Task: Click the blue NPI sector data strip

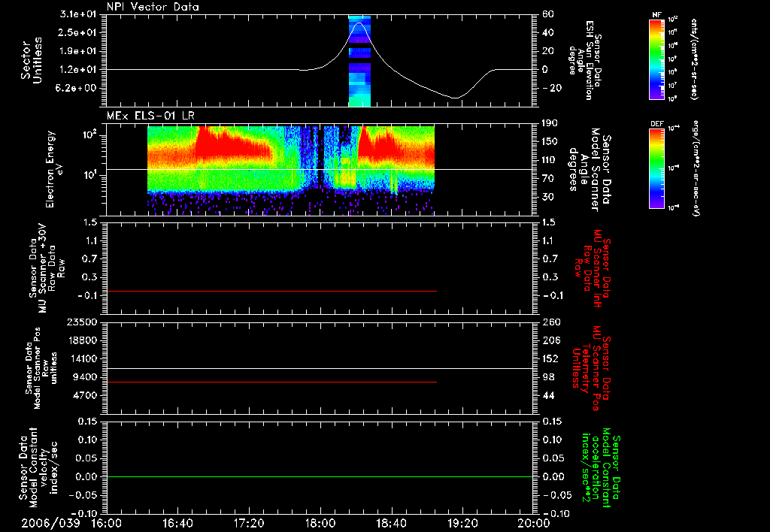Action: [x=359, y=60]
